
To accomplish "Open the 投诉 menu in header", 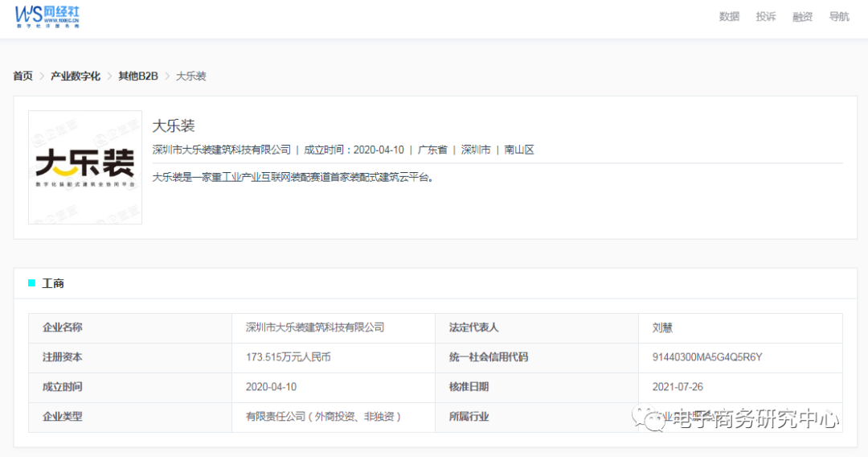I will [x=766, y=17].
